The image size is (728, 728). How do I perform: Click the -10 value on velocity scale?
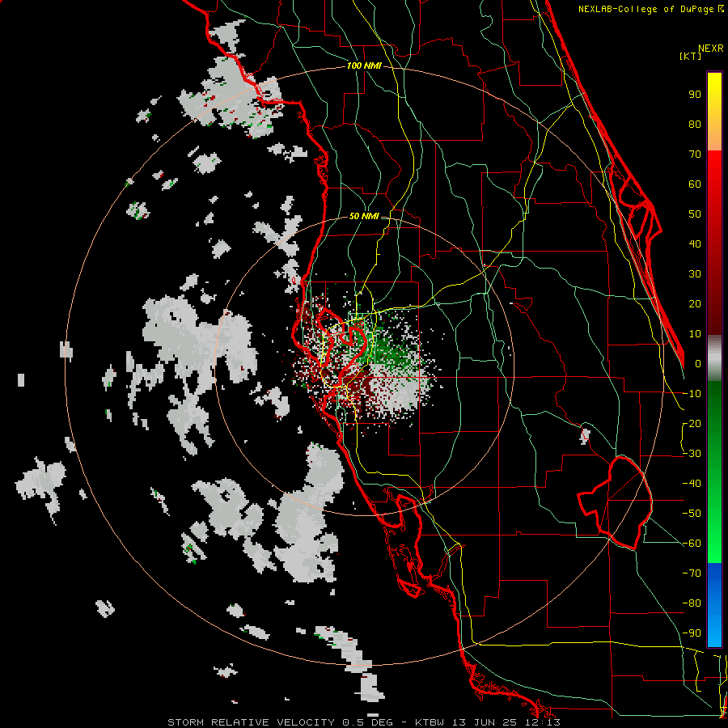point(692,394)
